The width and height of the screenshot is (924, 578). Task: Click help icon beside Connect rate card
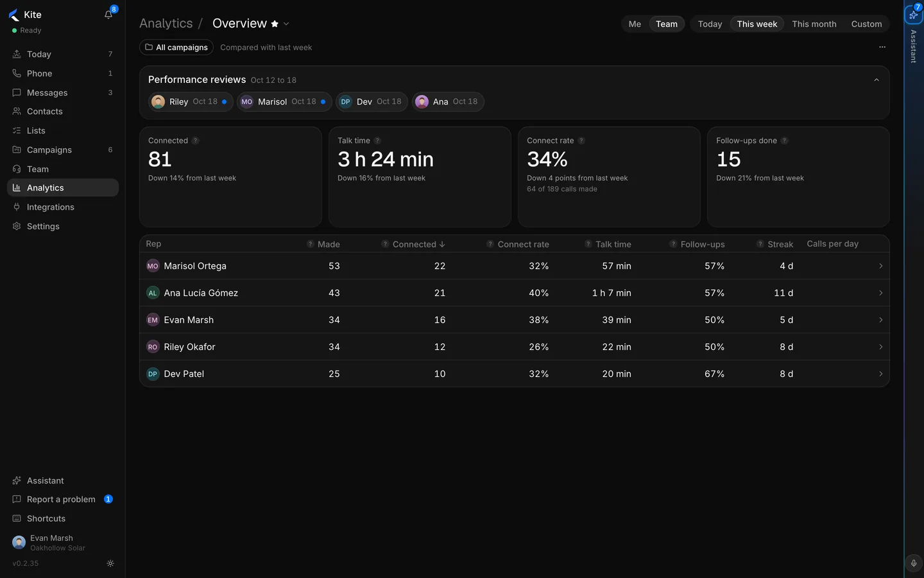[x=581, y=141]
